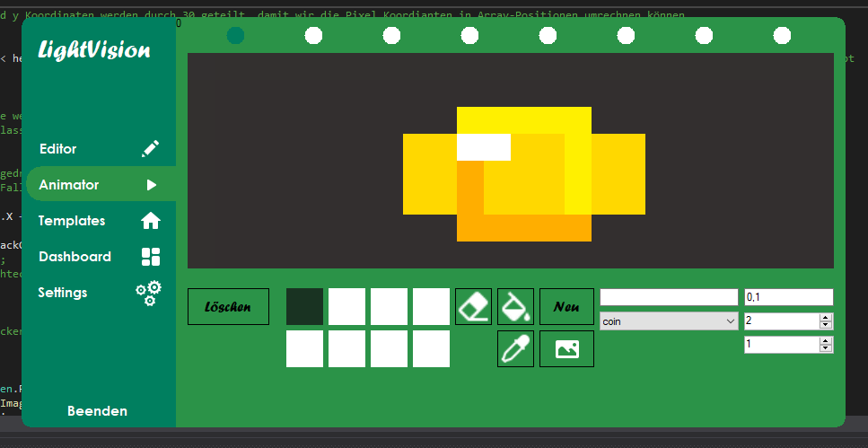Select the first swatch in bottom row
Screen dimensions: 868x448
[x=304, y=349]
